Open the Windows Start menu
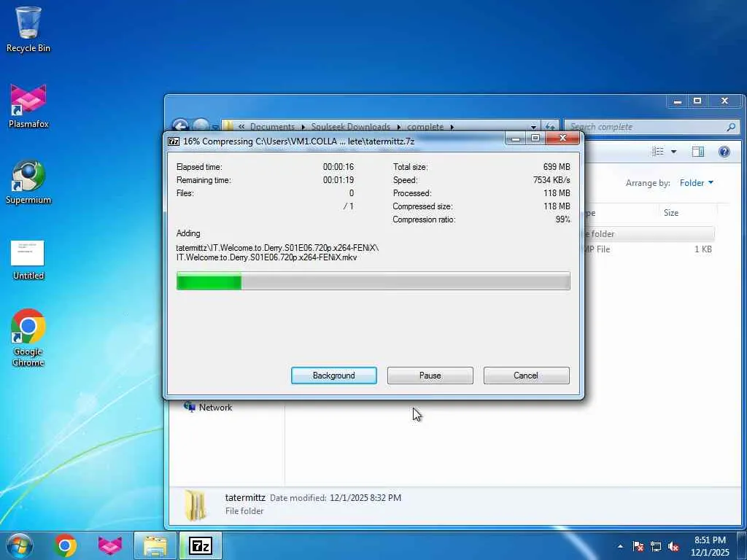The width and height of the screenshot is (747, 560). pyautogui.click(x=20, y=545)
